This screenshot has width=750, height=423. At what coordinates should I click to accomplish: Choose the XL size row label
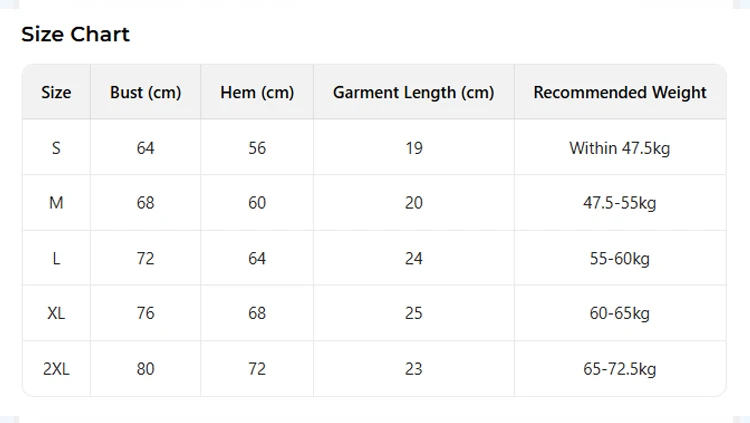56,313
